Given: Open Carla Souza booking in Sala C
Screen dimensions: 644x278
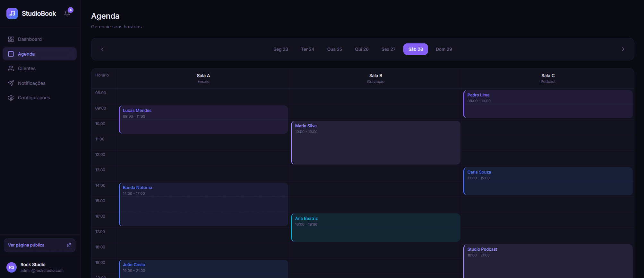Looking at the screenshot, I should coord(548,181).
